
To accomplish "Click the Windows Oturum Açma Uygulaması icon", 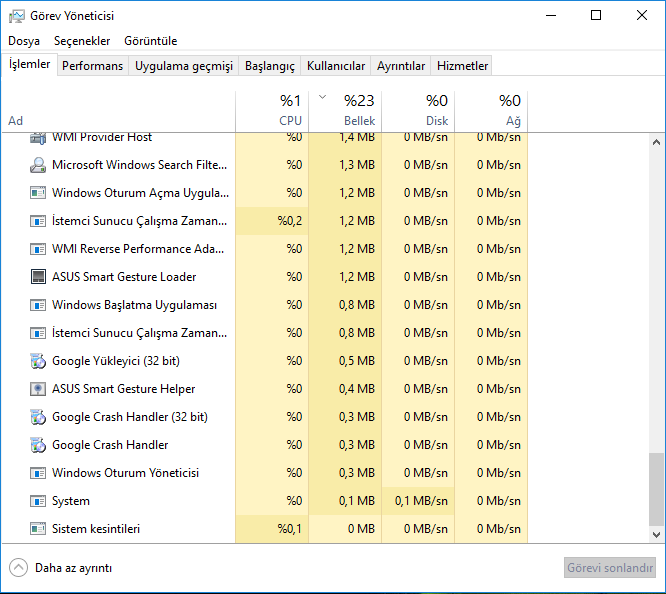I will pos(38,193).
